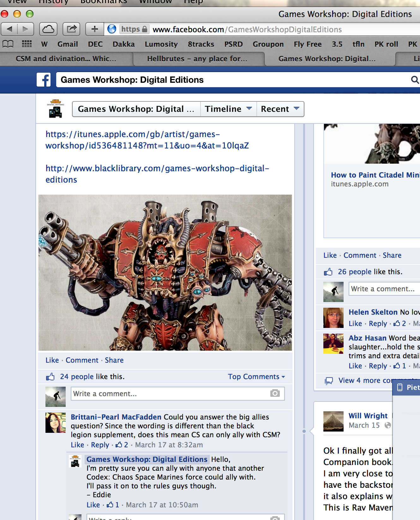Open the Fly Free bookmark
This screenshot has height=520, width=420.
(308, 44)
